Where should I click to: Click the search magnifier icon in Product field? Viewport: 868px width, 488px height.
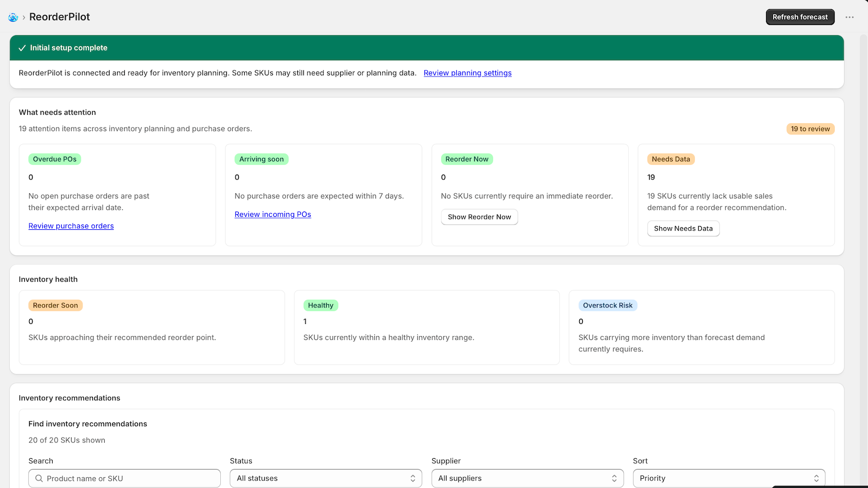click(39, 478)
